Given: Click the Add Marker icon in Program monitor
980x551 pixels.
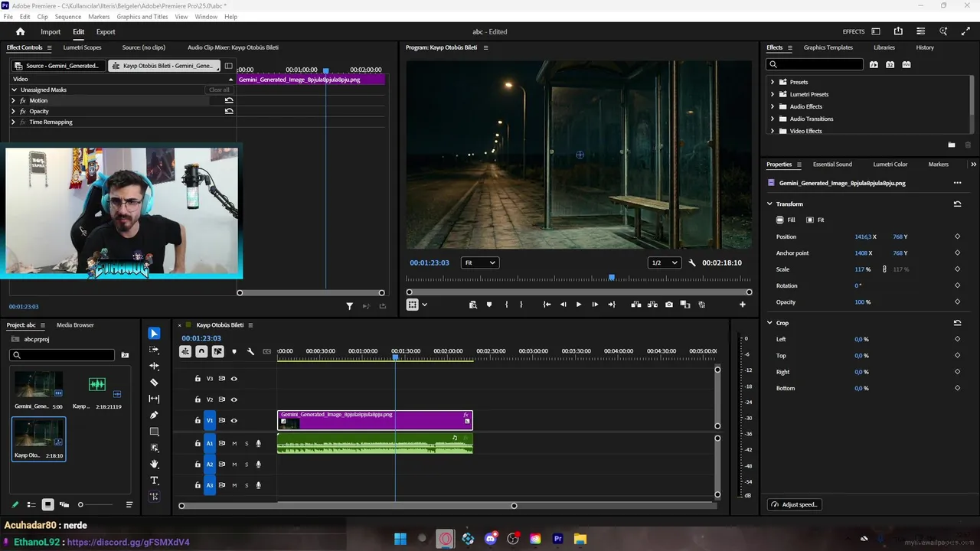Looking at the screenshot, I should point(489,305).
